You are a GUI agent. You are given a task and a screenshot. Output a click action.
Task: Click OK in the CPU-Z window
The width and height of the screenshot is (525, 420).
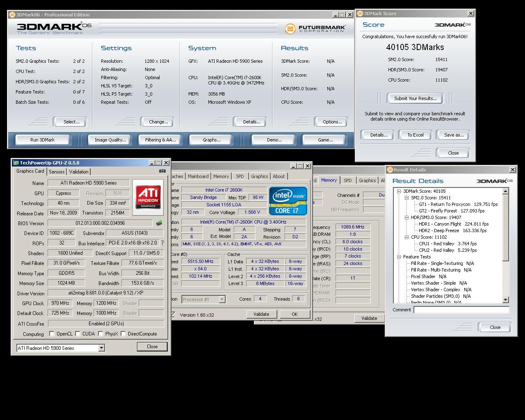point(294,314)
